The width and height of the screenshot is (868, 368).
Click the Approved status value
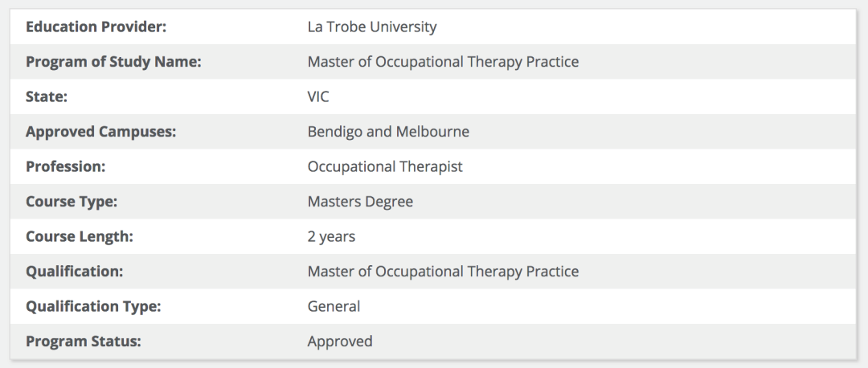point(340,341)
